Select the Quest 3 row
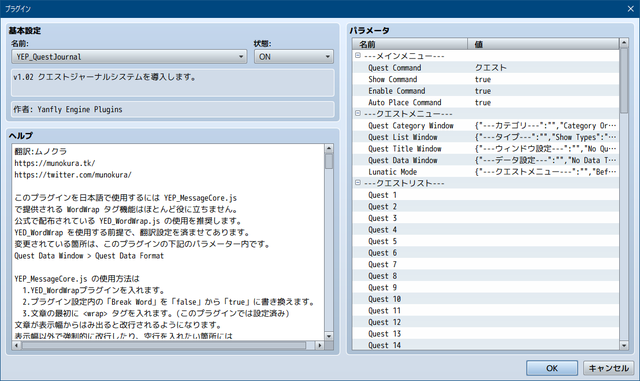640x381 pixels. (486, 218)
